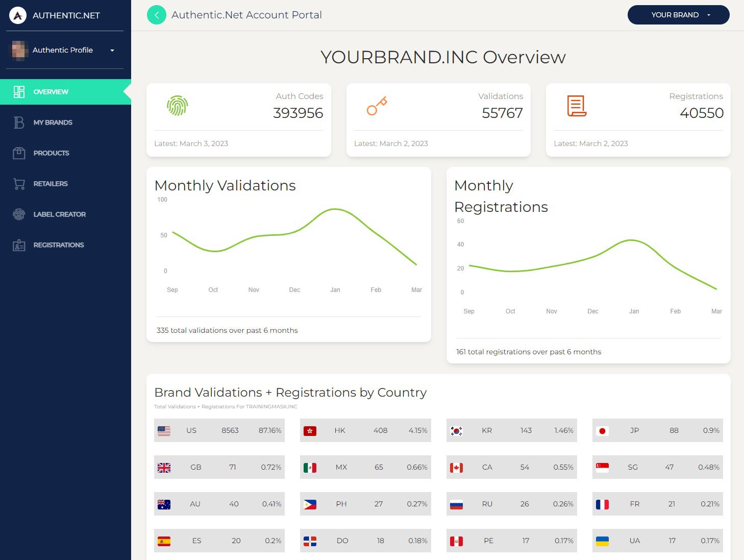Click the JP value 88
The height and width of the screenshot is (560, 744).
click(x=674, y=430)
